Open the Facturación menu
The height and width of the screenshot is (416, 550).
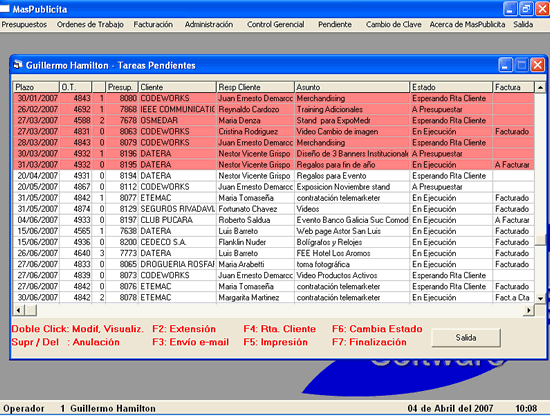(153, 25)
